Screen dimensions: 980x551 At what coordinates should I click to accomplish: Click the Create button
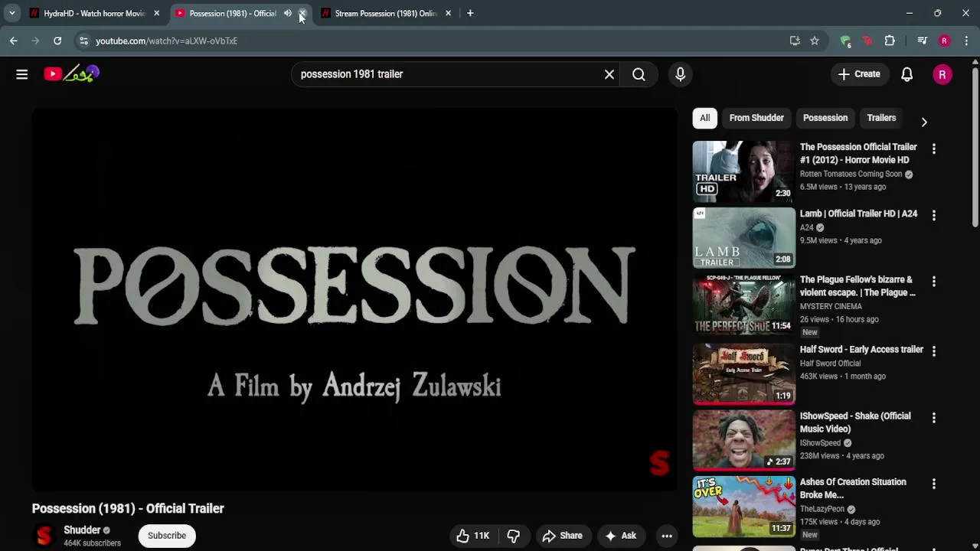(x=859, y=74)
